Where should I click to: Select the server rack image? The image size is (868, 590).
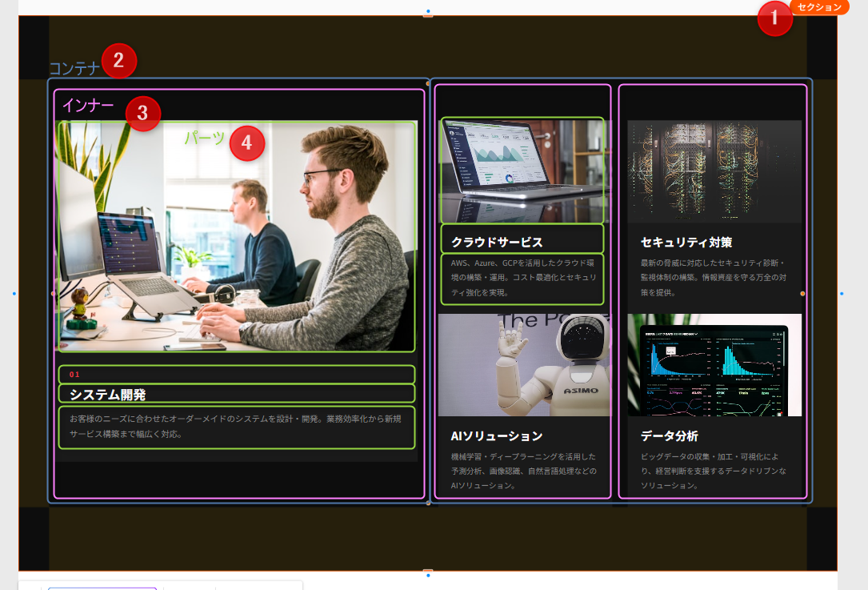click(x=714, y=171)
